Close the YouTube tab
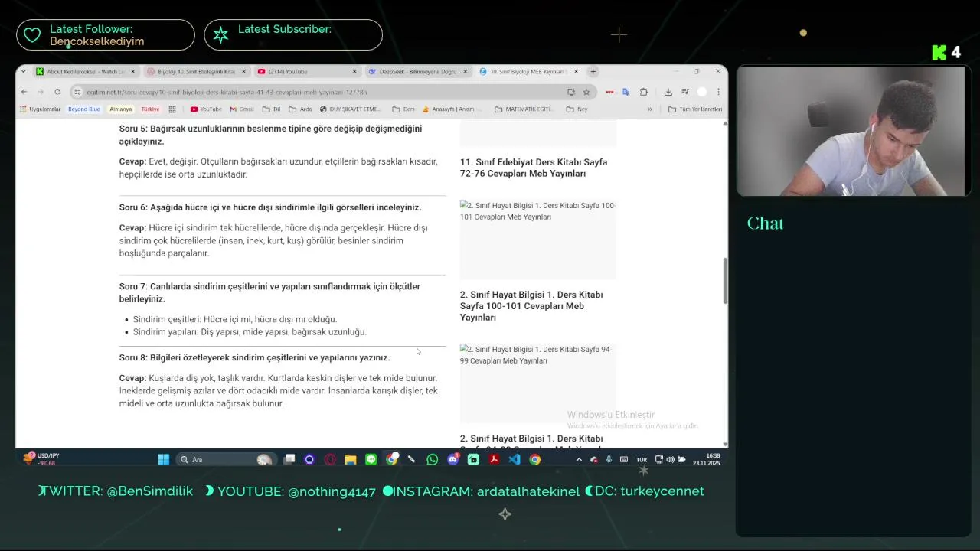Viewport: 980px width, 551px height. tap(354, 72)
